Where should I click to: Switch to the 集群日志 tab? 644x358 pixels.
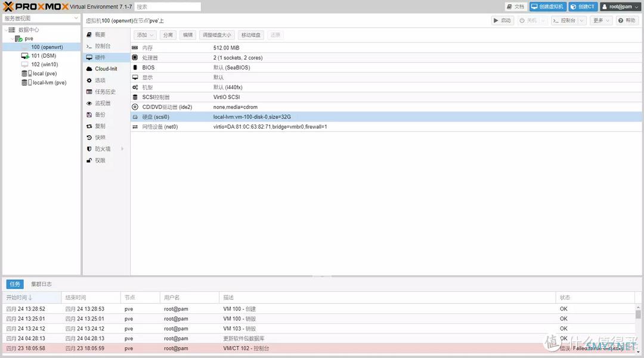tap(42, 284)
